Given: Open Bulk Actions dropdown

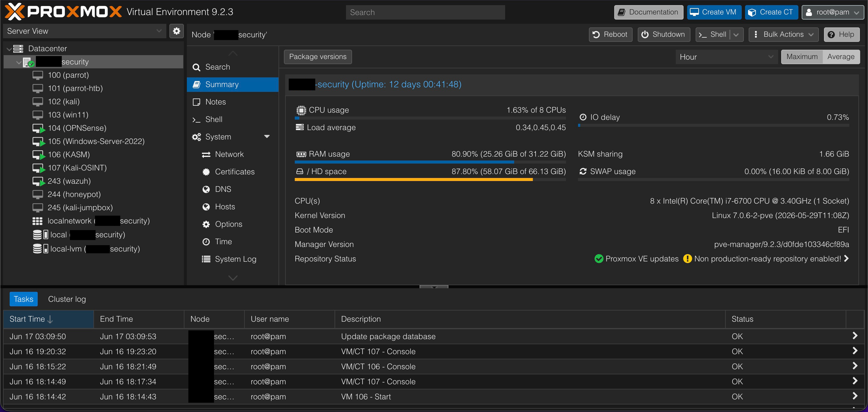Looking at the screenshot, I should pyautogui.click(x=784, y=34).
